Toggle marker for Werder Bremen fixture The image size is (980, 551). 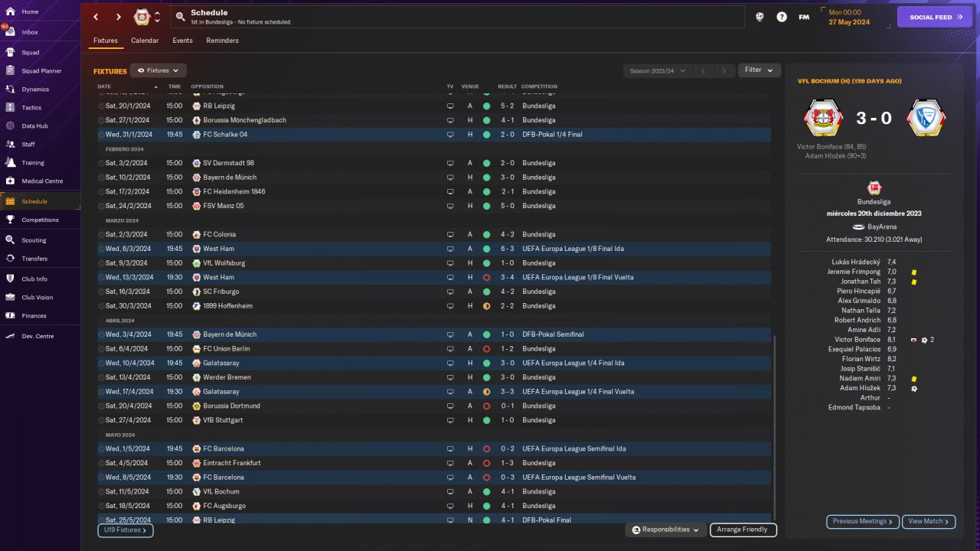(x=102, y=377)
